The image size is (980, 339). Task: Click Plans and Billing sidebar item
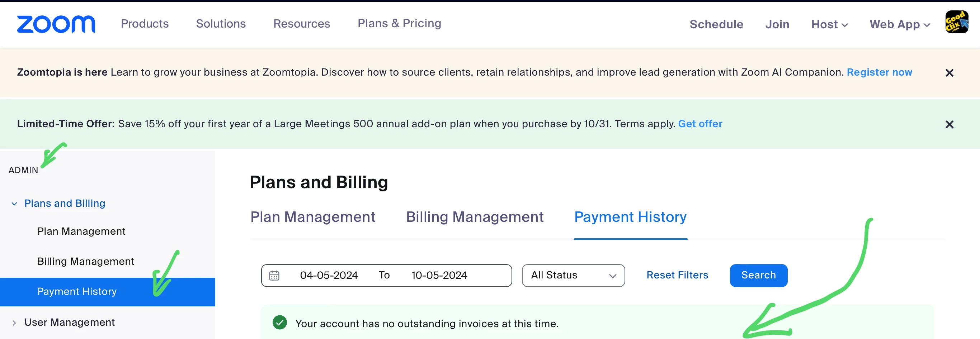65,203
